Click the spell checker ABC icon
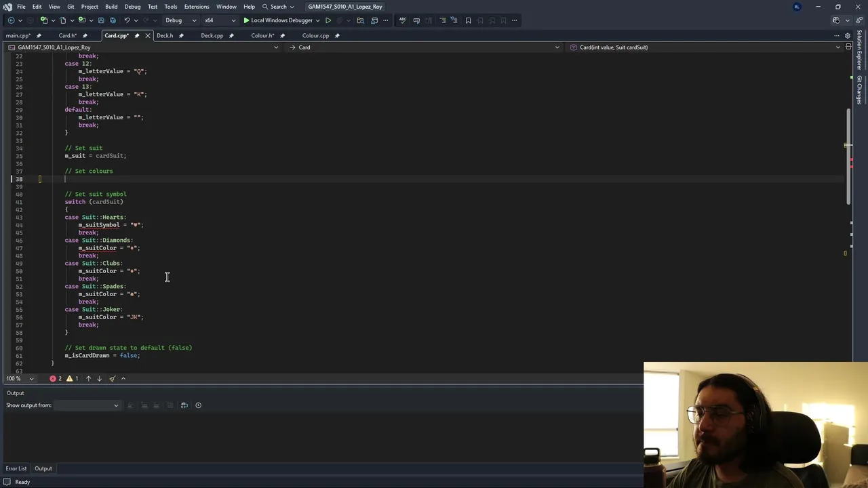The width and height of the screenshot is (868, 488). pos(402,20)
